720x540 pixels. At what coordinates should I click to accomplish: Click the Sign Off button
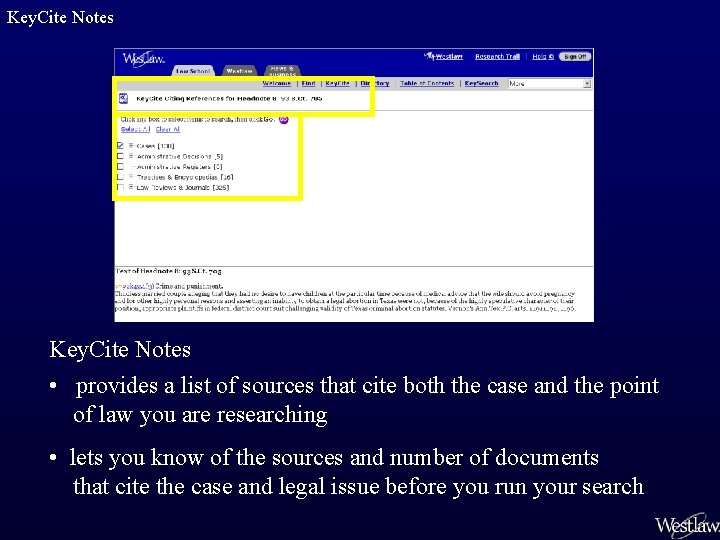point(575,56)
